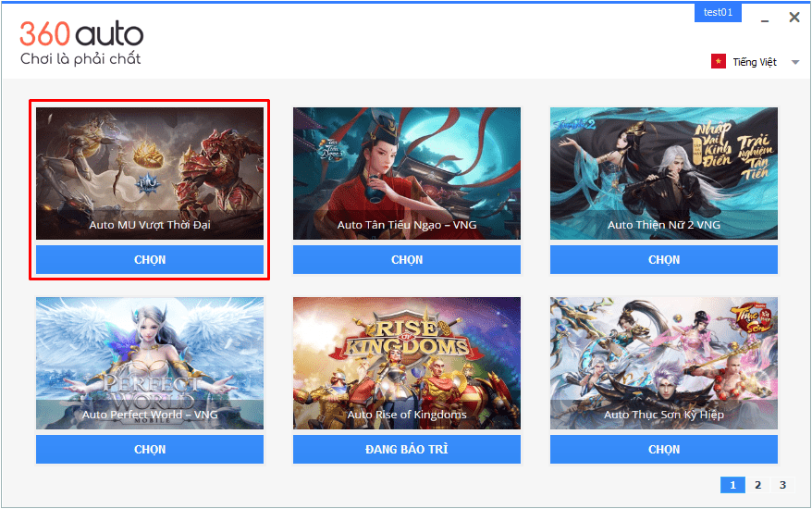
Task: Select the Auto Rise of Kingdoms thumbnail
Action: pos(407,363)
